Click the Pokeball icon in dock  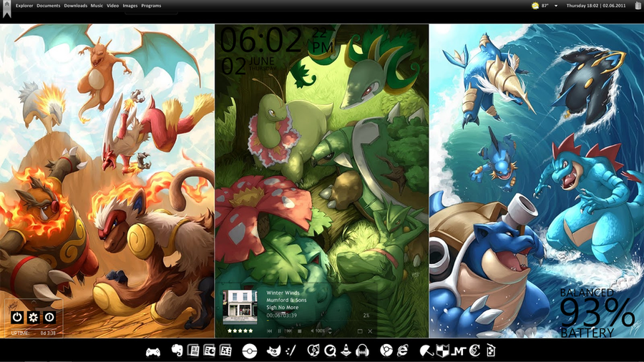[249, 351]
